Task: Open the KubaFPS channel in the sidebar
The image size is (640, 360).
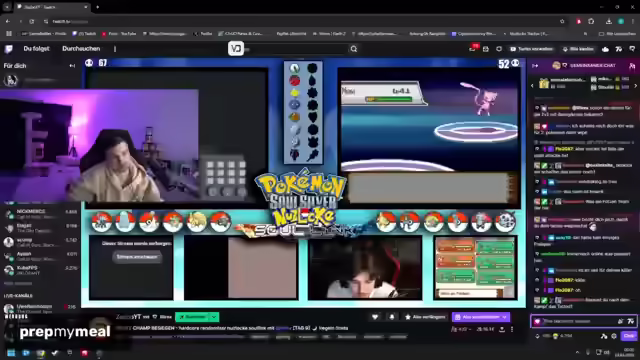Action: 40,270
